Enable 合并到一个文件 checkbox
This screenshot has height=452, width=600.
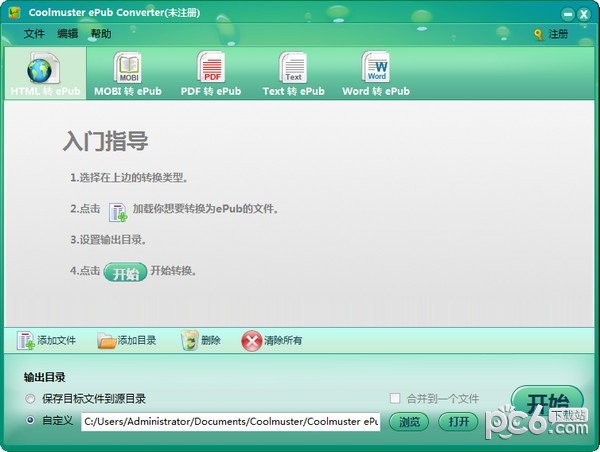395,398
